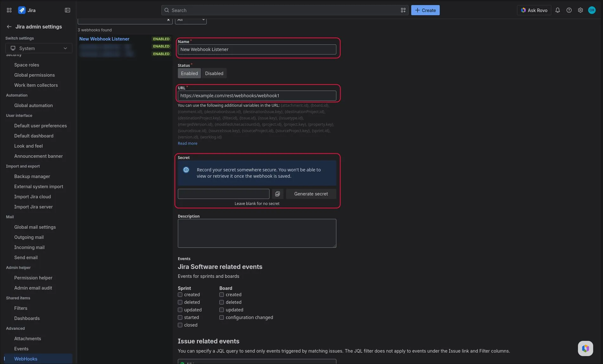Image resolution: width=603 pixels, height=364 pixels.
Task: Open Work item collectors
Action: click(36, 85)
